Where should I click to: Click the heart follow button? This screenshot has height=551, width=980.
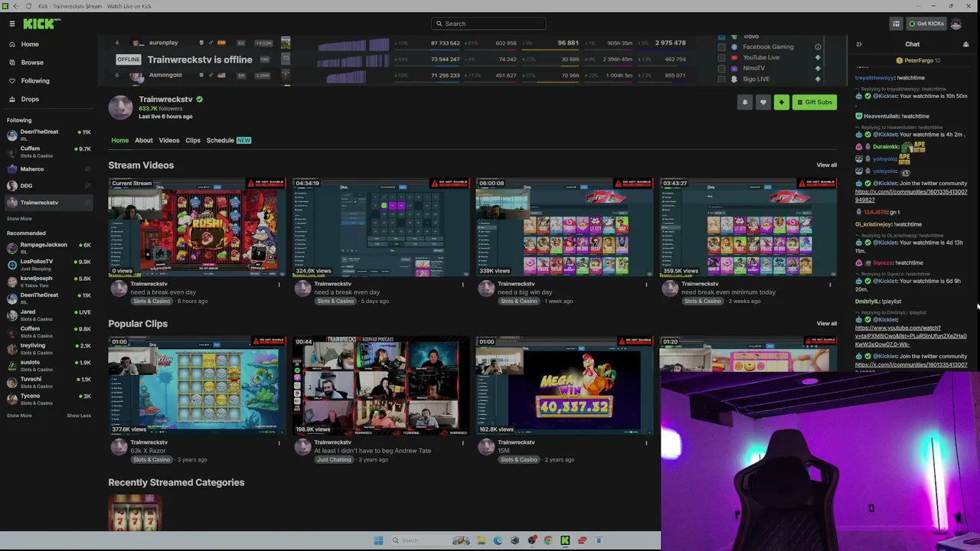point(763,103)
